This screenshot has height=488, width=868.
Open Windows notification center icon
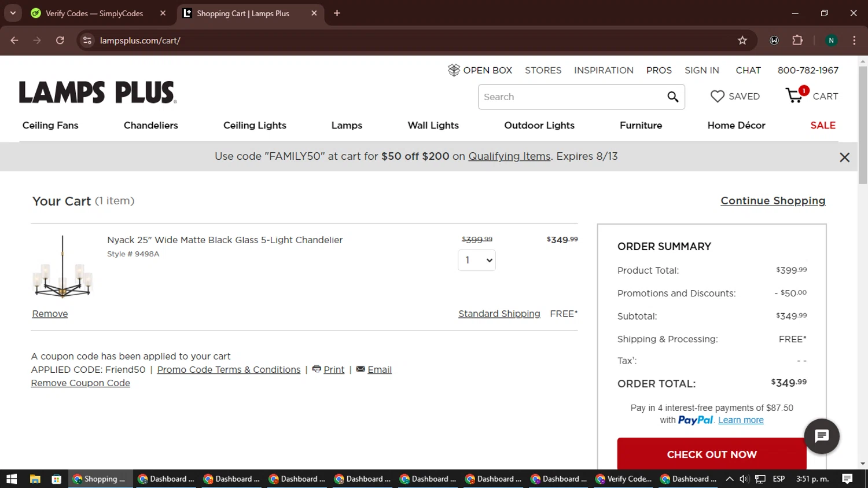847,479
